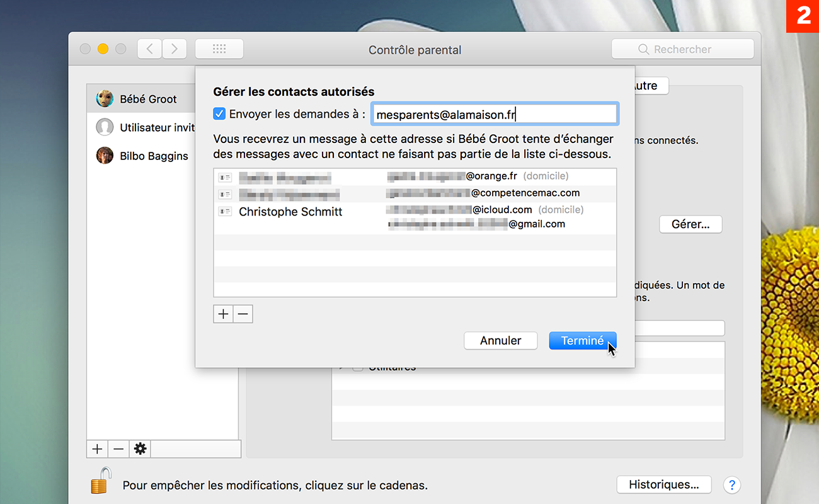The width and height of the screenshot is (819, 504).
Task: Open Historiques... logs button
Action: pyautogui.click(x=664, y=485)
